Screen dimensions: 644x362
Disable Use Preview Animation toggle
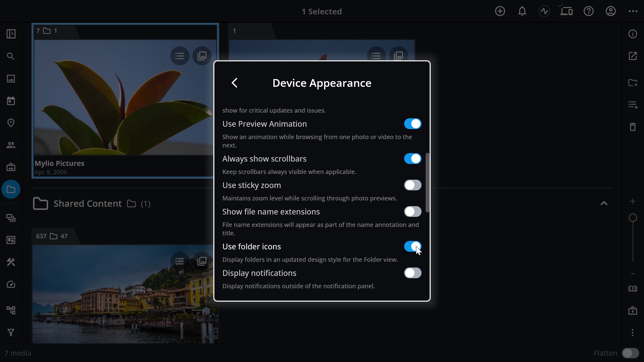(413, 124)
